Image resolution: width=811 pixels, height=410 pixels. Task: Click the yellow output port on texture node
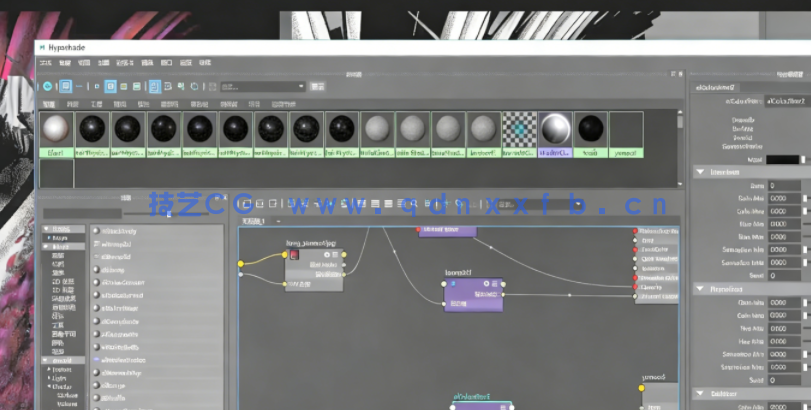point(344,254)
